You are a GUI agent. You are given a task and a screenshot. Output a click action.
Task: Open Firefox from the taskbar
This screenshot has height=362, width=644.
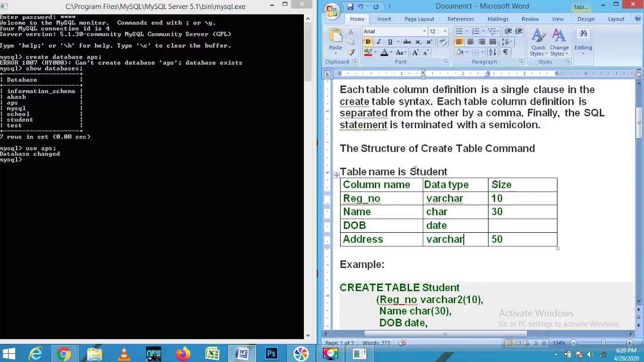[x=183, y=354]
